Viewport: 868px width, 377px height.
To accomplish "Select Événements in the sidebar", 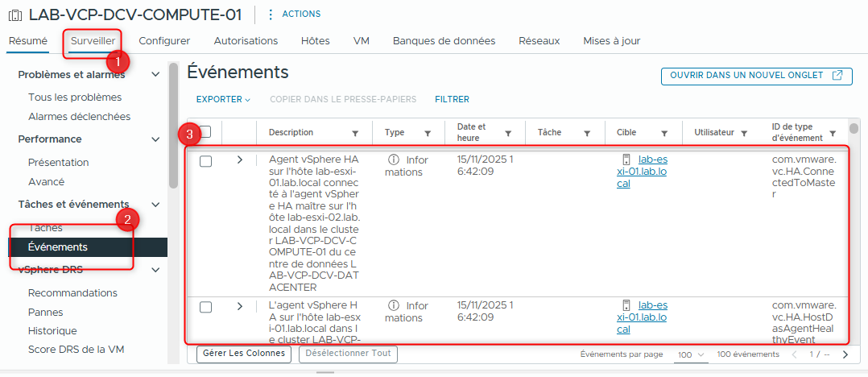I will pyautogui.click(x=88, y=247).
